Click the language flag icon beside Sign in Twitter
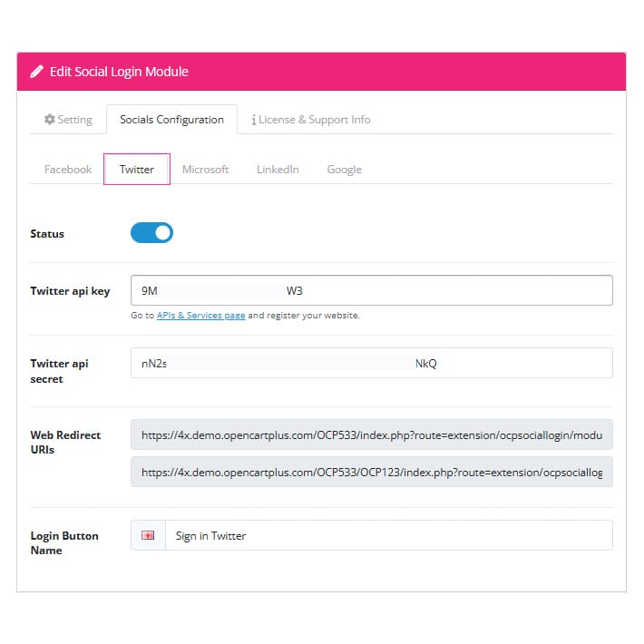 (148, 535)
